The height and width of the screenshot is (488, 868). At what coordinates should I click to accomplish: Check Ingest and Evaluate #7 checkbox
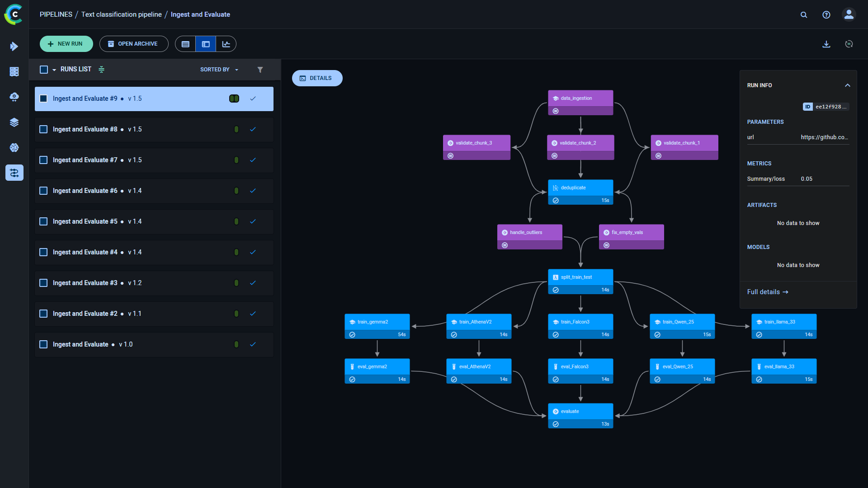coord(43,160)
